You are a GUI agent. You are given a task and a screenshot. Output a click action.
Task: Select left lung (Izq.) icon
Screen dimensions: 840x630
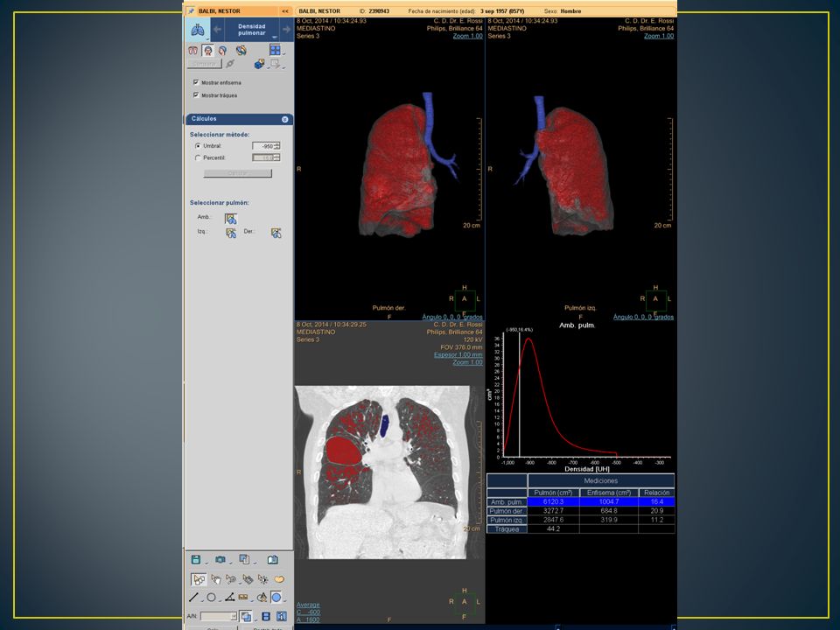coord(231,233)
